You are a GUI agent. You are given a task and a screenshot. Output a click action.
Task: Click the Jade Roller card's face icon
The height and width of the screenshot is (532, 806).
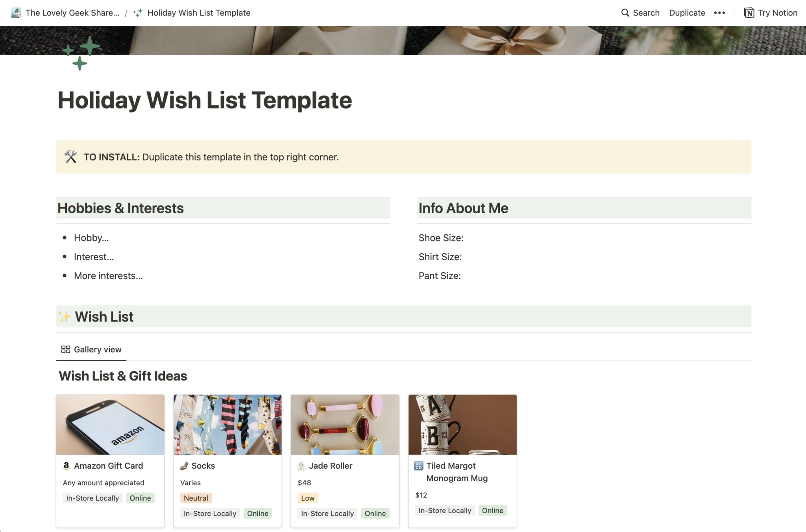click(301, 466)
